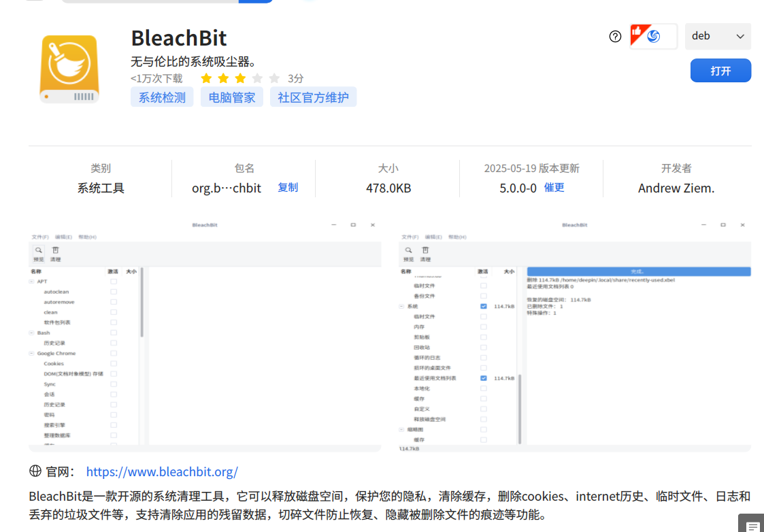
Task: Click the BleachBit title heading
Action: (179, 38)
